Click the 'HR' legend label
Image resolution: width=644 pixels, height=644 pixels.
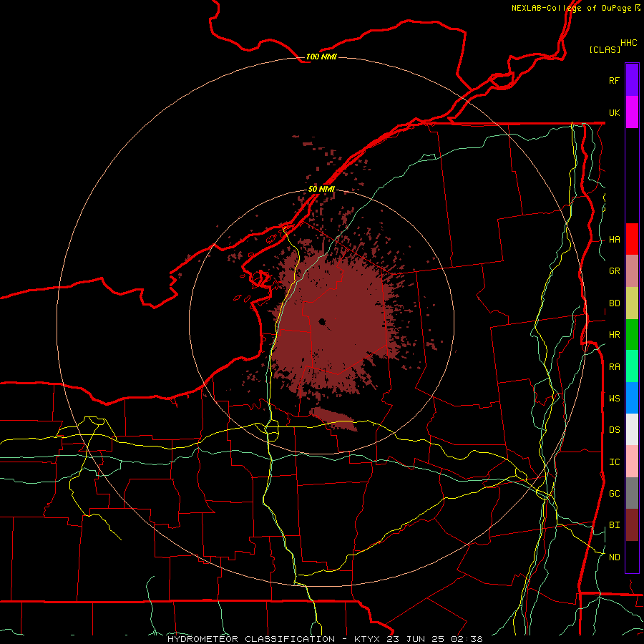click(615, 335)
